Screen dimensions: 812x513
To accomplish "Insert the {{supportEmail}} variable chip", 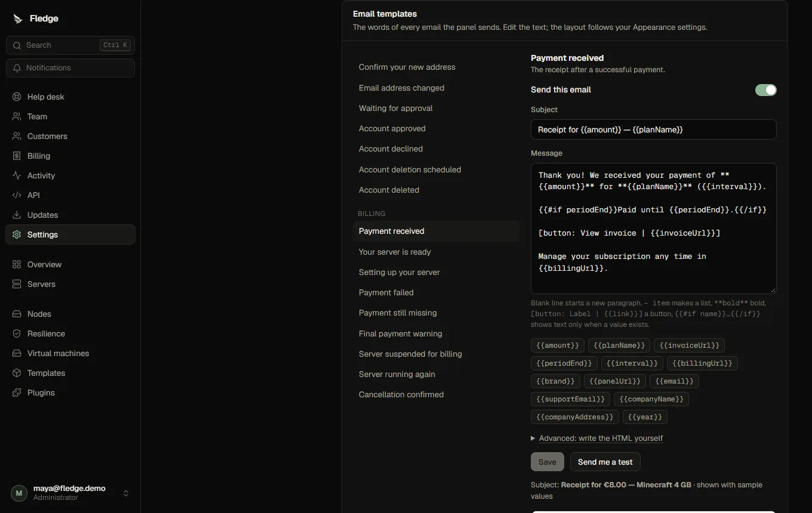I will tap(570, 399).
